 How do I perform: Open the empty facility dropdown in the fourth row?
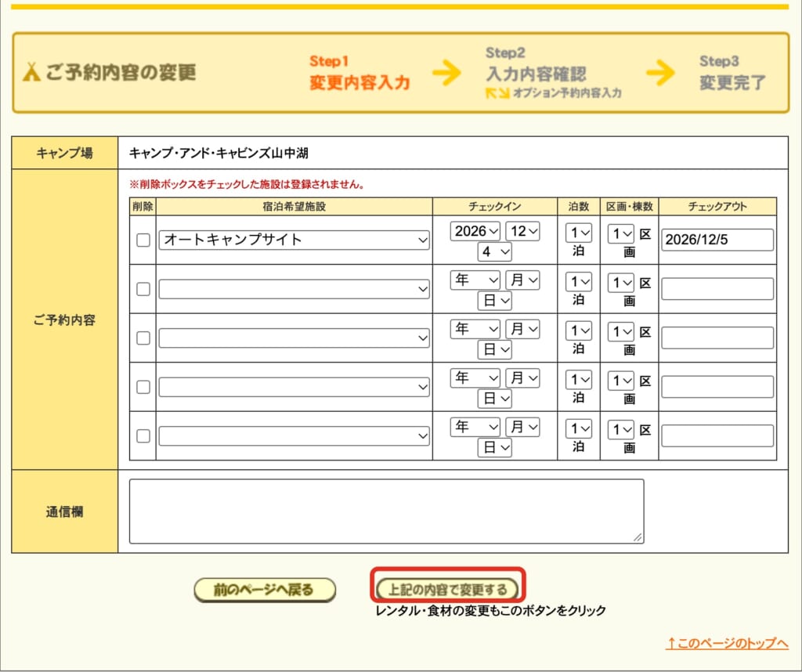point(294,387)
